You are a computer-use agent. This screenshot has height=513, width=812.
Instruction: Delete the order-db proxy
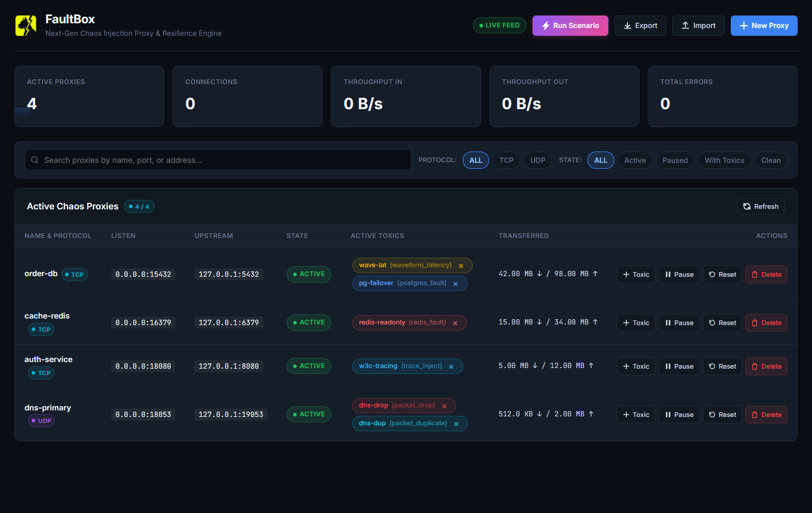(x=766, y=274)
